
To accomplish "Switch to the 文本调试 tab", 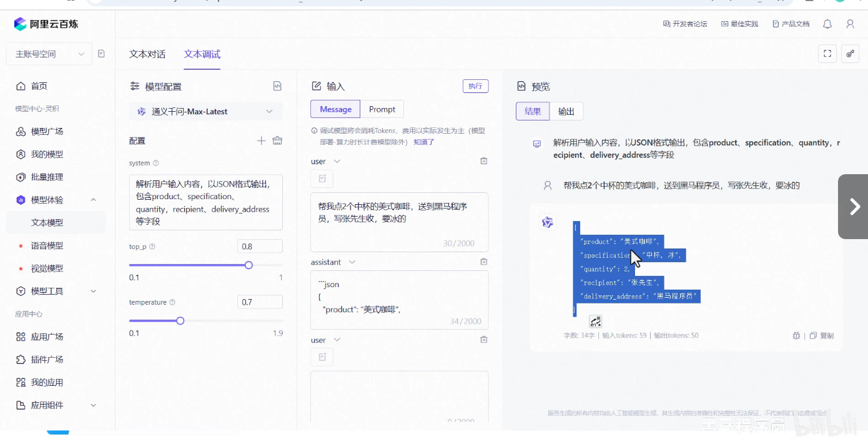I will point(202,54).
